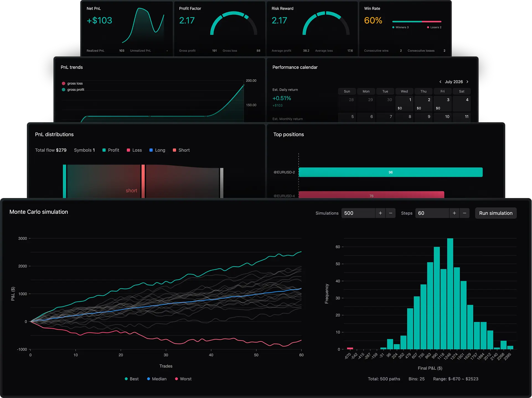The width and height of the screenshot is (532, 398).
Task: Click the Winners 3 legend entry
Action: click(x=401, y=27)
